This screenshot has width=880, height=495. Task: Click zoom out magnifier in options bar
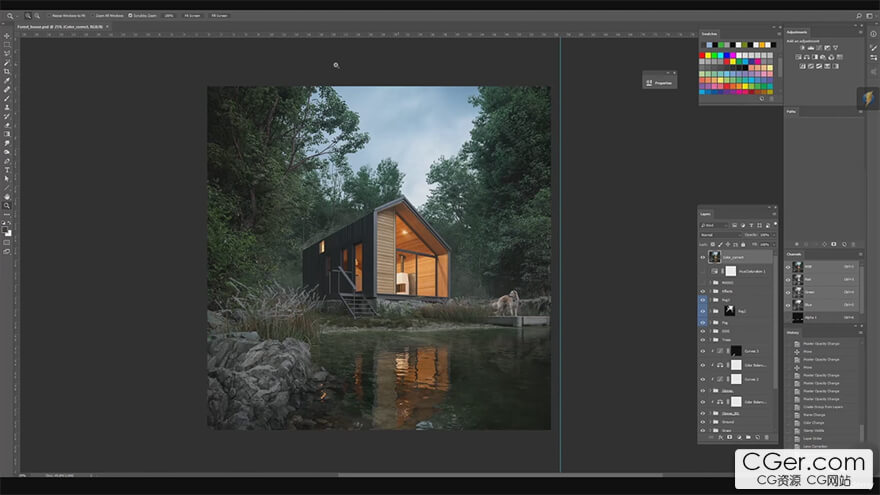(x=36, y=16)
